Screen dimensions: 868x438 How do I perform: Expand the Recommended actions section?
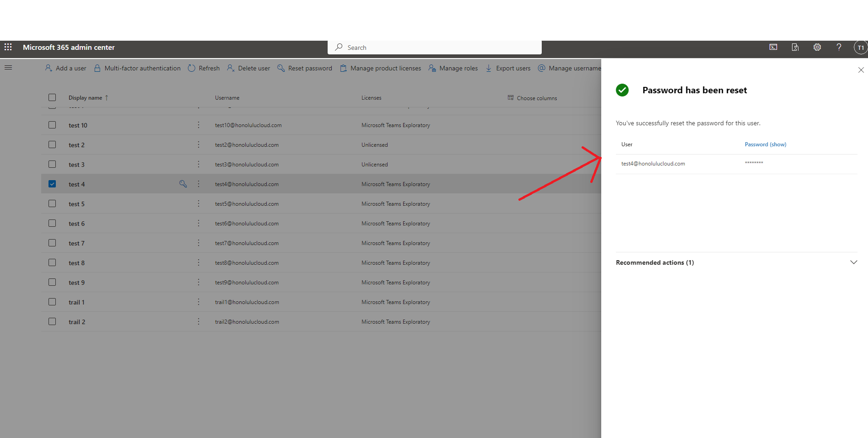[x=853, y=262]
